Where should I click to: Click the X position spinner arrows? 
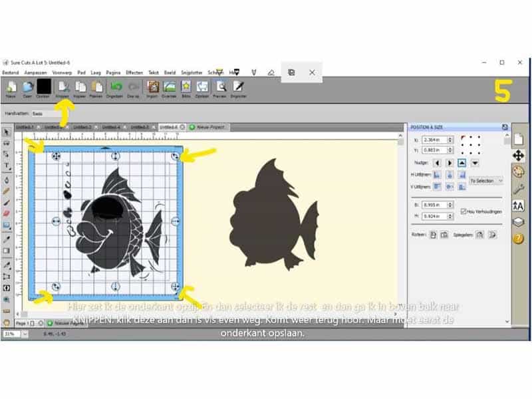pyautogui.click(x=450, y=140)
